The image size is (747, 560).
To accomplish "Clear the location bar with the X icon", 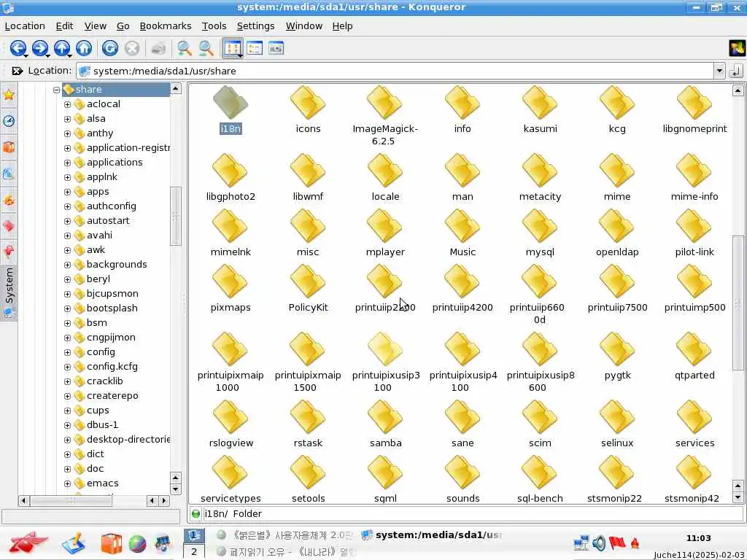I will [x=18, y=71].
